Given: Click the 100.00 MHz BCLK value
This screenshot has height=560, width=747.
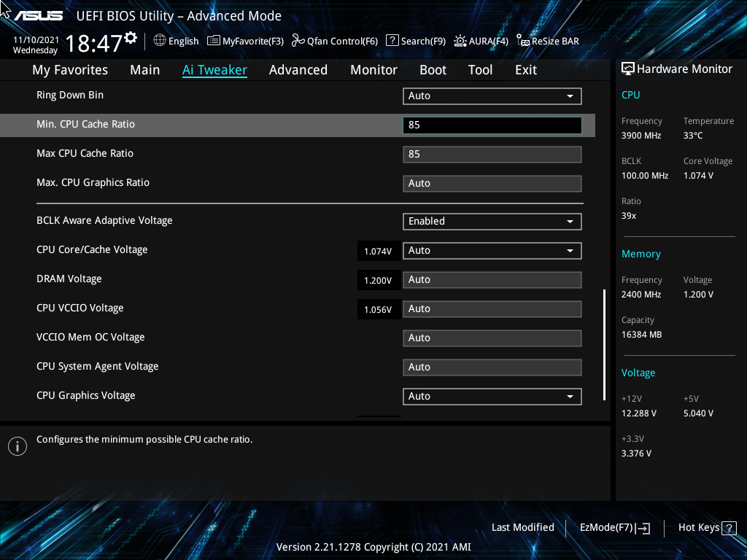Looking at the screenshot, I should click(x=645, y=175).
